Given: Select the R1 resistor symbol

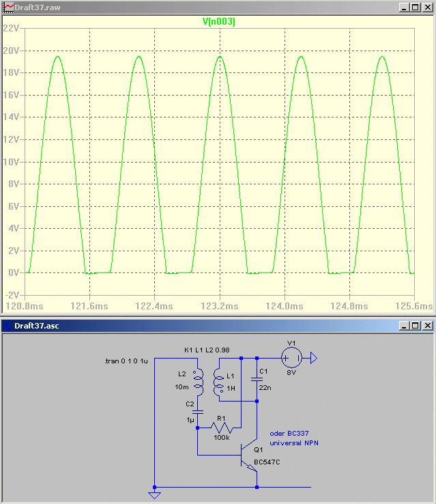Looking at the screenshot, I should coord(222,428).
